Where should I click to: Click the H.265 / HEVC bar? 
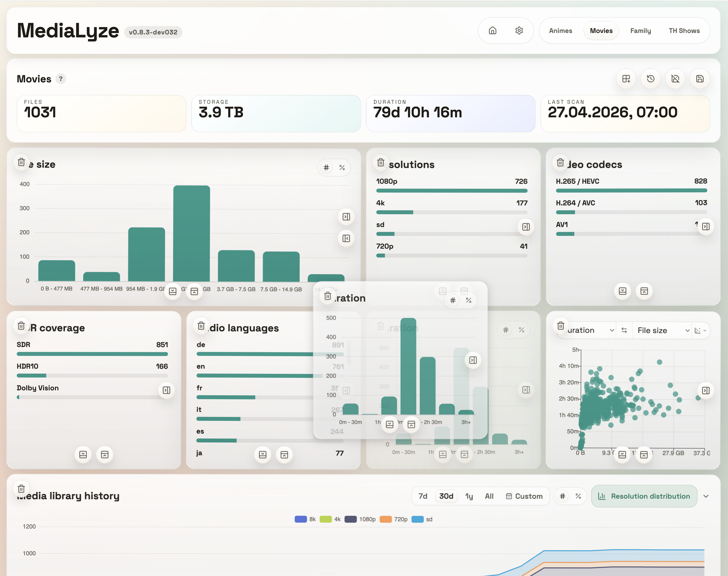click(x=631, y=191)
